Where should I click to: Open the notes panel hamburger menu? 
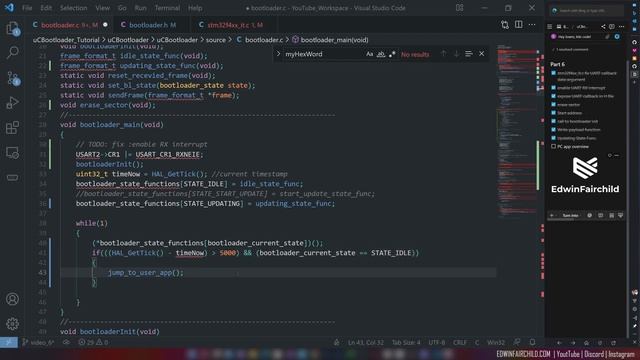click(549, 27)
